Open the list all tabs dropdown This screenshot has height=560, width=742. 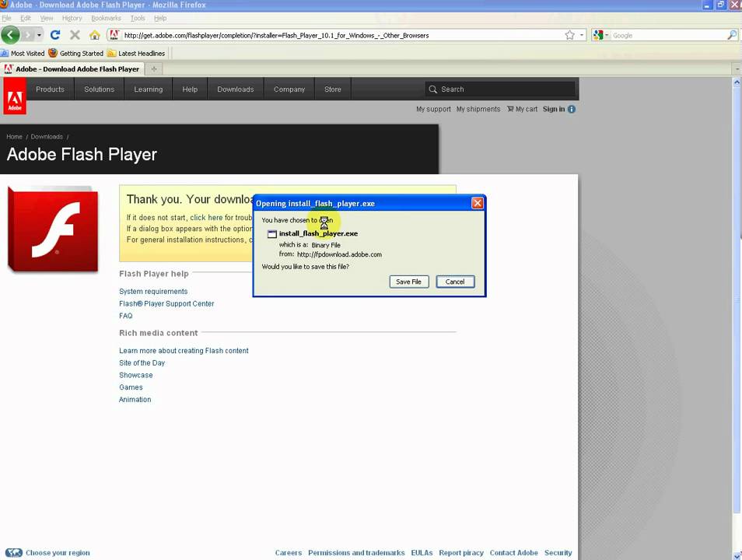coord(737,69)
